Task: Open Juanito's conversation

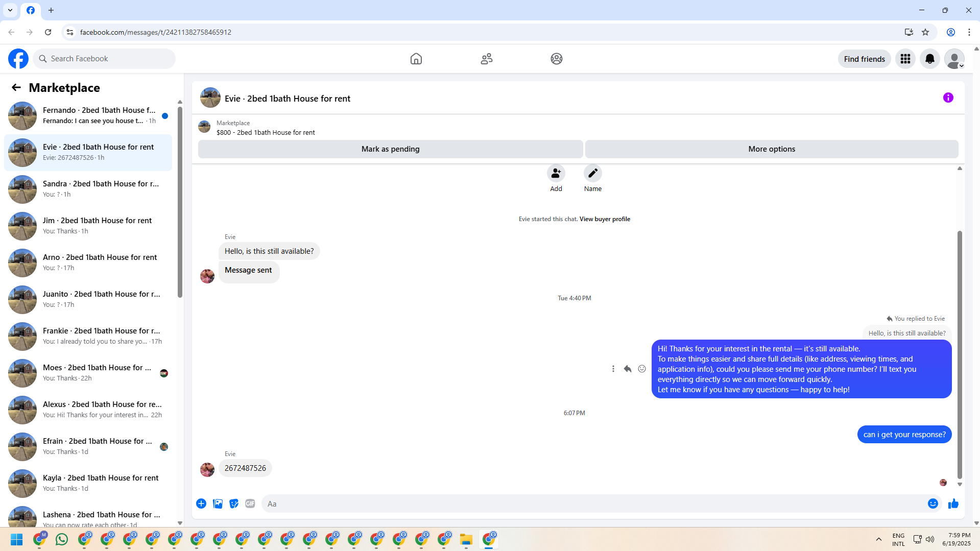Action: pyautogui.click(x=88, y=300)
